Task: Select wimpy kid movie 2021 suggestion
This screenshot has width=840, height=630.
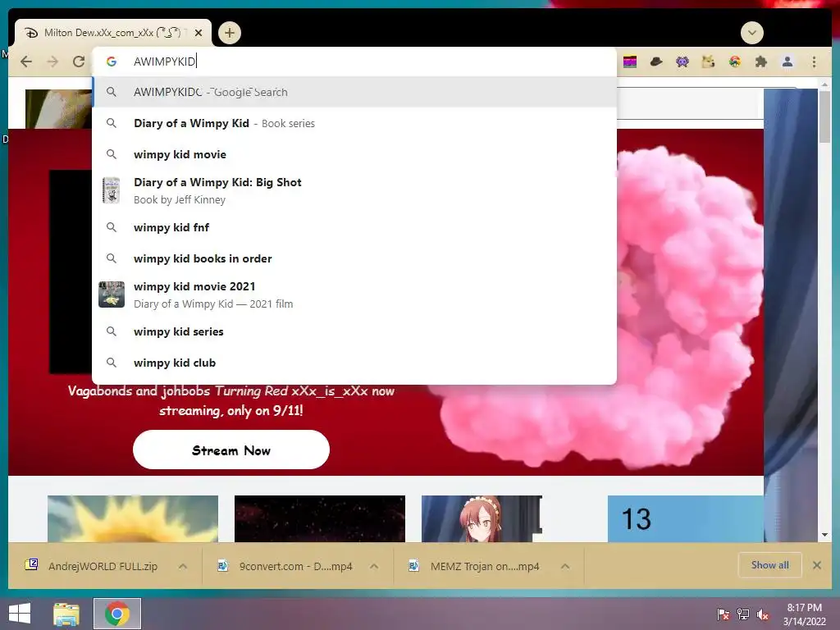Action: coord(354,294)
